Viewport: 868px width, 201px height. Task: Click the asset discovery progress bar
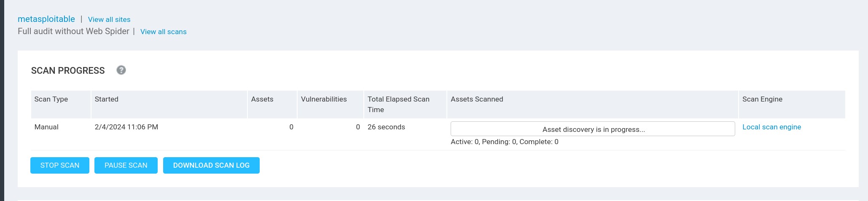click(592, 129)
